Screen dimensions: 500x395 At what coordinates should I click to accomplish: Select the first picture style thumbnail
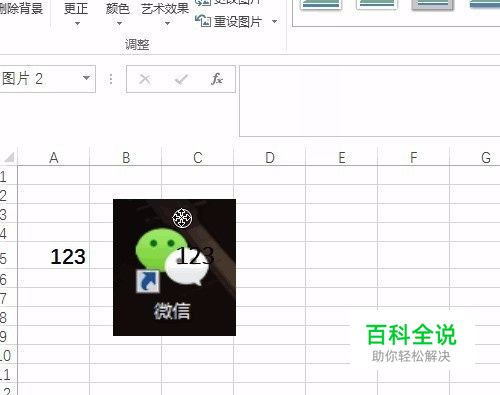coord(321,5)
